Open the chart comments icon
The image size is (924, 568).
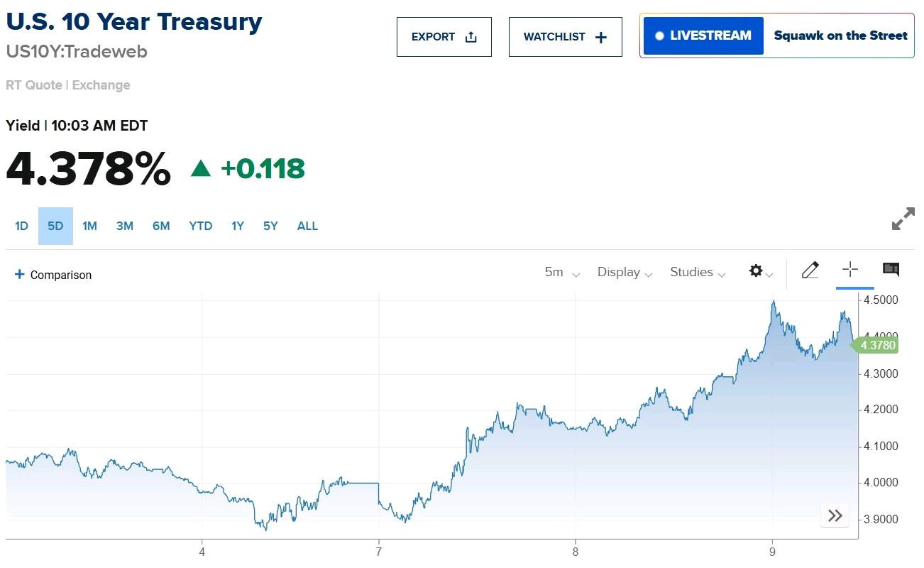tap(891, 269)
